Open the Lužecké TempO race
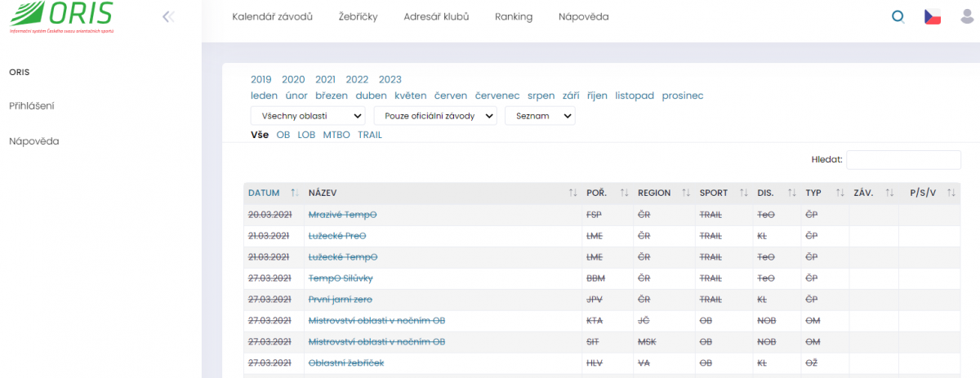980x378 pixels. tap(343, 256)
